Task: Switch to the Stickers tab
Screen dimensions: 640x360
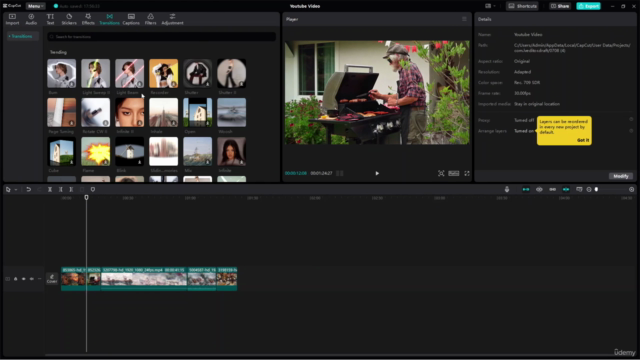Action: click(69, 19)
